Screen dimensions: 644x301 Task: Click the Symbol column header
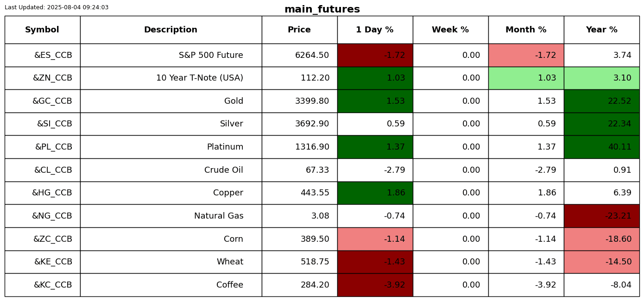(x=42, y=30)
